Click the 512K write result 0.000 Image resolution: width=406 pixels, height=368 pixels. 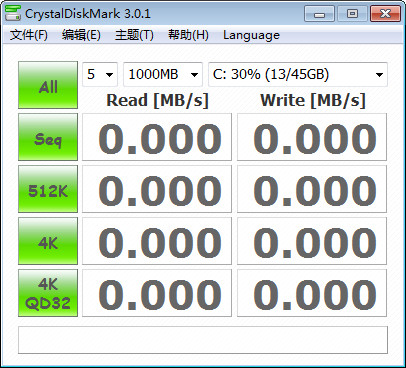pyautogui.click(x=312, y=189)
